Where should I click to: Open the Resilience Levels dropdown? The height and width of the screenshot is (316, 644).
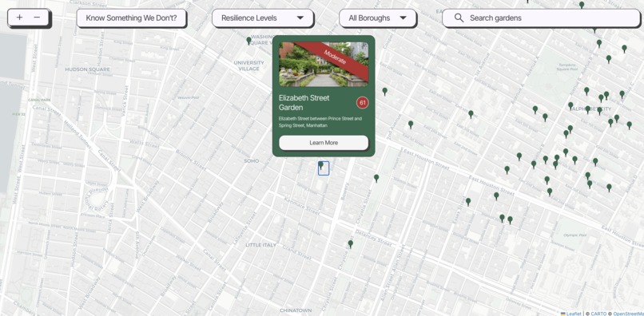(x=263, y=18)
